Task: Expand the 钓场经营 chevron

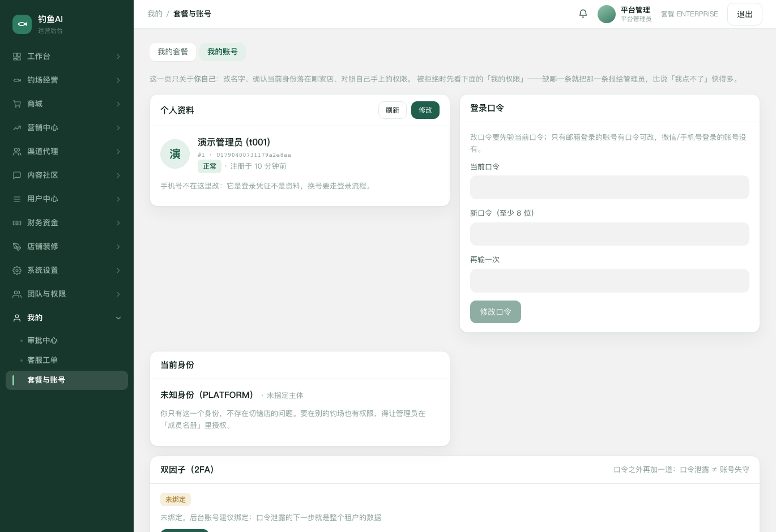Action: coord(118,80)
